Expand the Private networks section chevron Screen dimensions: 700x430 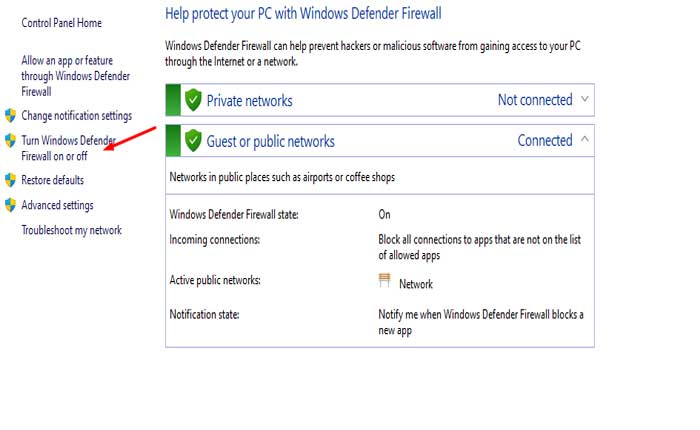pos(586,99)
